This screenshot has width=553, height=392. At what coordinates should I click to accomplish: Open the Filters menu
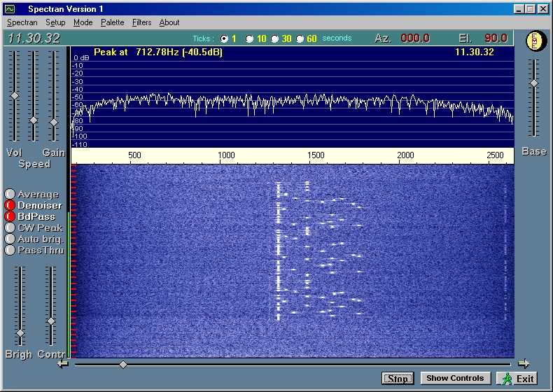(141, 22)
